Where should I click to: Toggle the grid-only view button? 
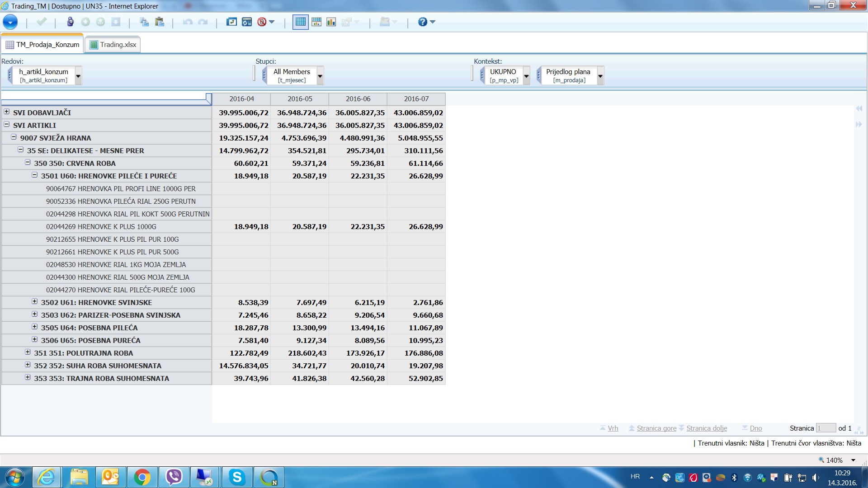point(300,22)
